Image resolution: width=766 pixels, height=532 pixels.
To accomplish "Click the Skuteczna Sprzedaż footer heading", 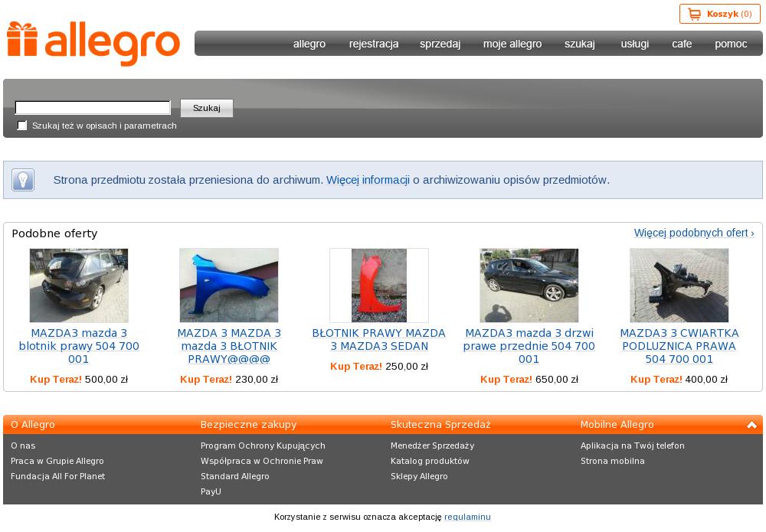I will pos(440,425).
